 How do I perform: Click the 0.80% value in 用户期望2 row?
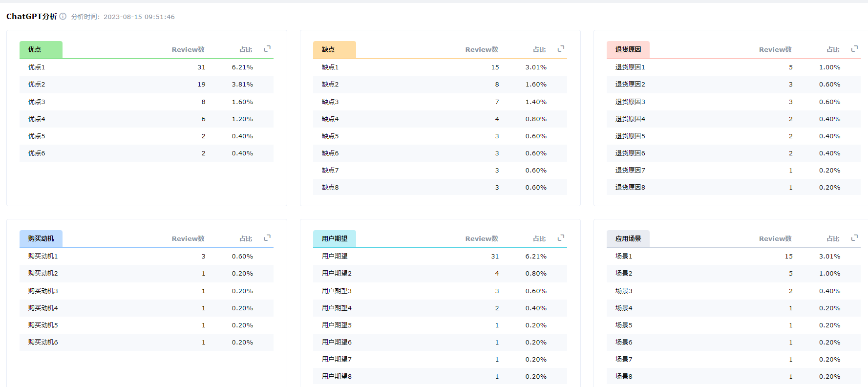click(536, 274)
